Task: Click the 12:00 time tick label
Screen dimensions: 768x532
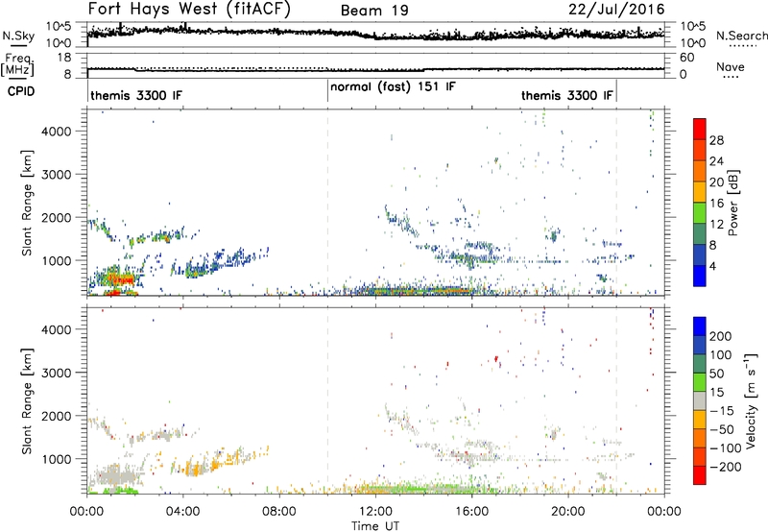Action: click(x=375, y=512)
